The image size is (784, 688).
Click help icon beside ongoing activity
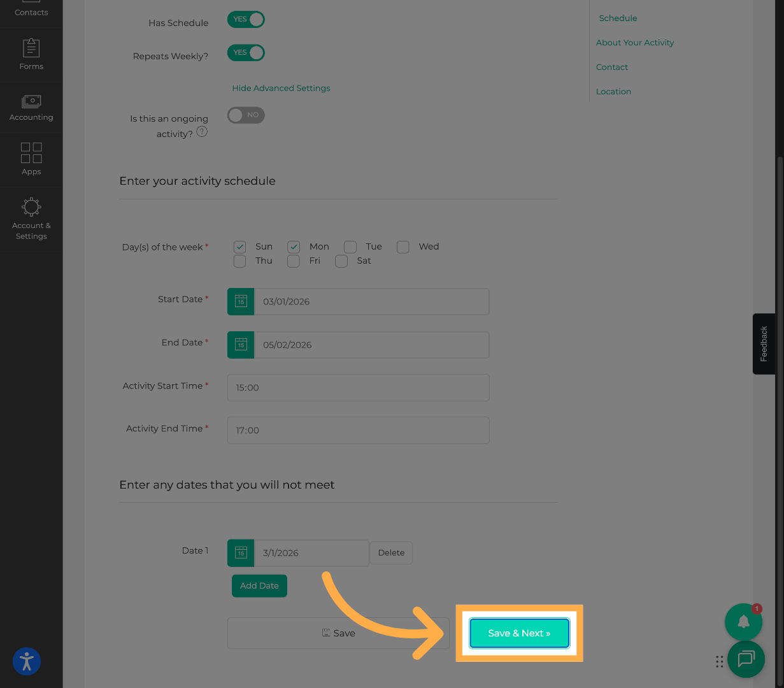(x=202, y=132)
